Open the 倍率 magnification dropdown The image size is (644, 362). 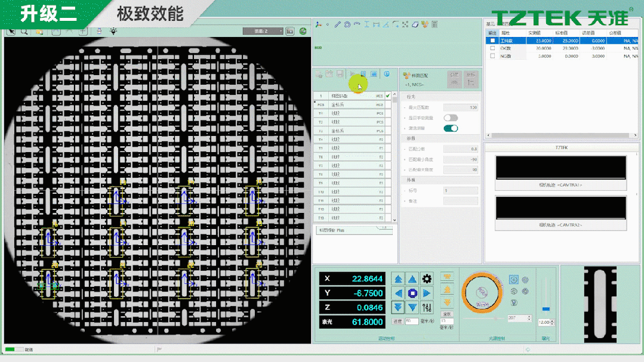pyautogui.click(x=263, y=31)
